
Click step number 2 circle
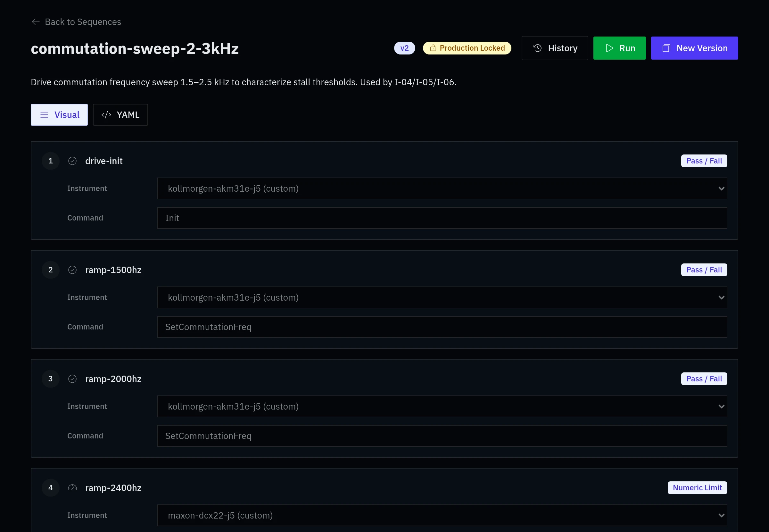point(51,270)
